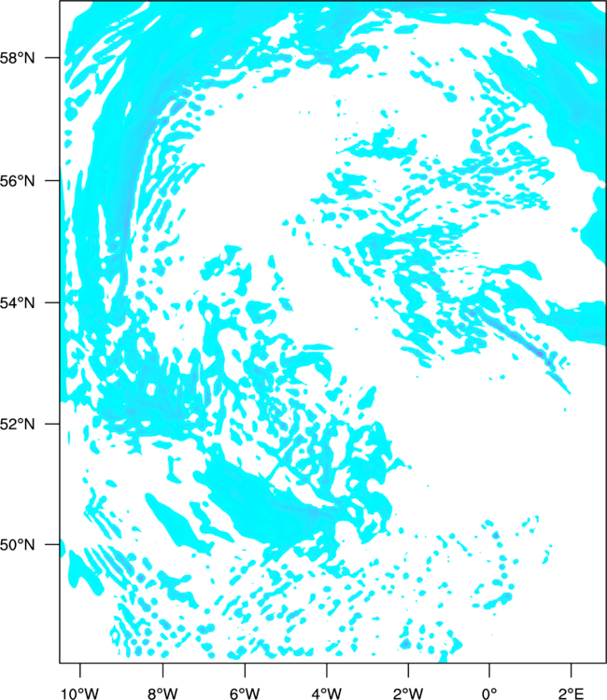
Task: Click the 6°W longitude label
Action: (x=245, y=693)
